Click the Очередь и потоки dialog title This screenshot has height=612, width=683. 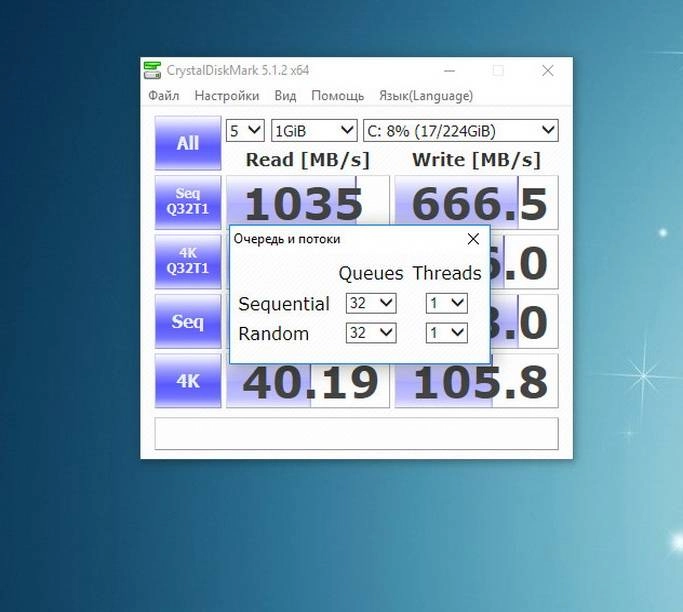tap(287, 239)
